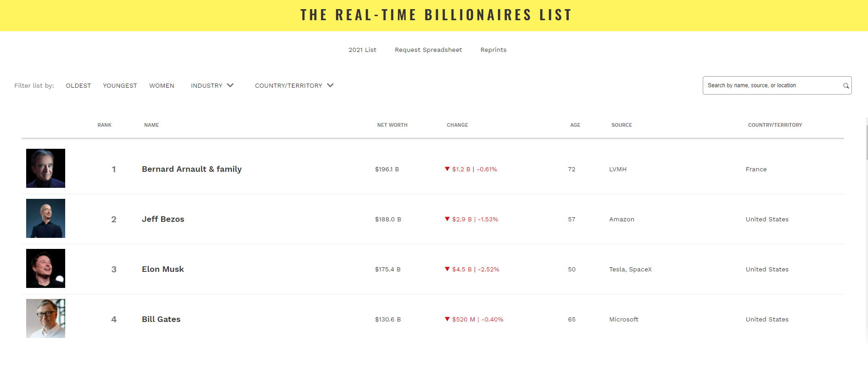Click the chevron next to INDUSTRY

pos(230,85)
